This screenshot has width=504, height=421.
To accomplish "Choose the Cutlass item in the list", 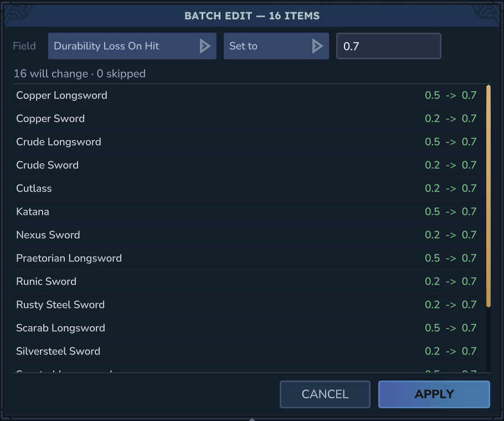I will point(248,188).
